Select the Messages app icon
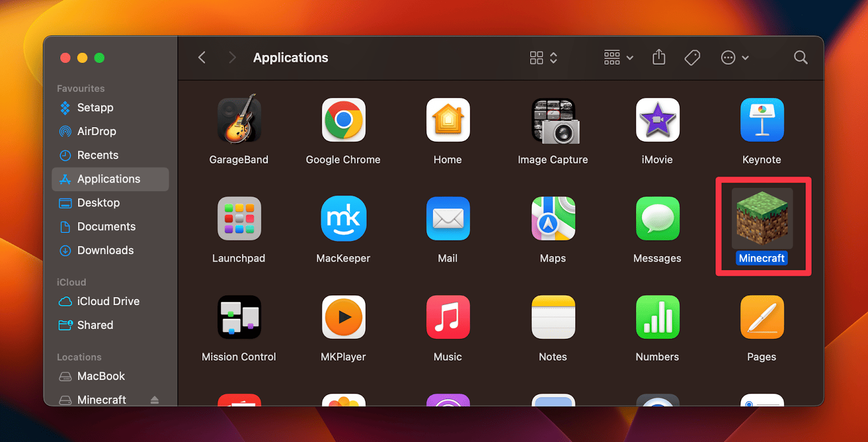This screenshot has height=442, width=868. click(658, 218)
